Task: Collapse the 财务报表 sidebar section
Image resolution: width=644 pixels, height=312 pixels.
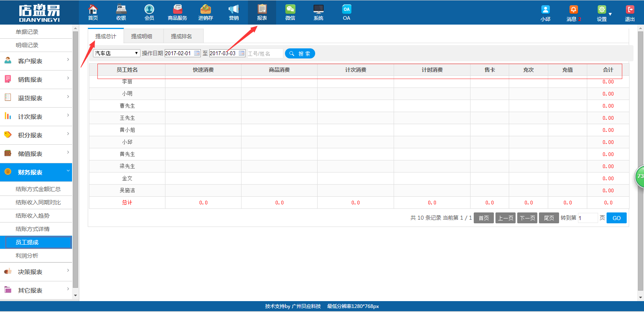Action: pyautogui.click(x=36, y=172)
